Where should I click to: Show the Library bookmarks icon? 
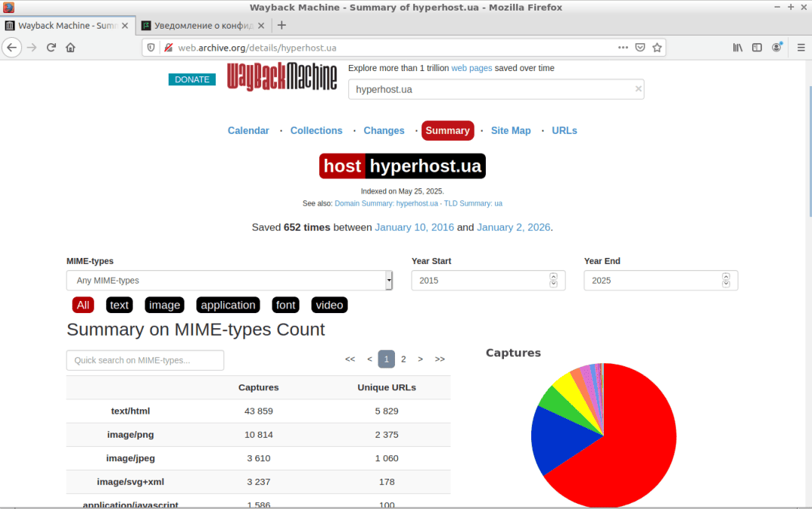tap(738, 47)
